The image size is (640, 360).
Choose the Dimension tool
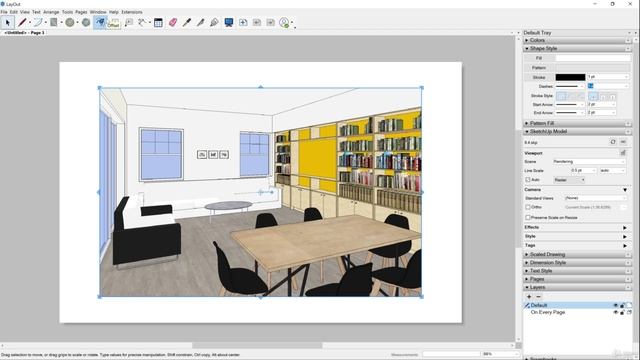pyautogui.click(x=142, y=22)
